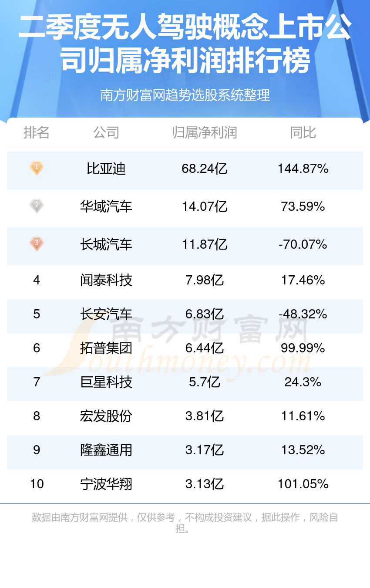Click the 101.05% growth figure
Viewport: 370px width, 588px height.
click(x=303, y=484)
